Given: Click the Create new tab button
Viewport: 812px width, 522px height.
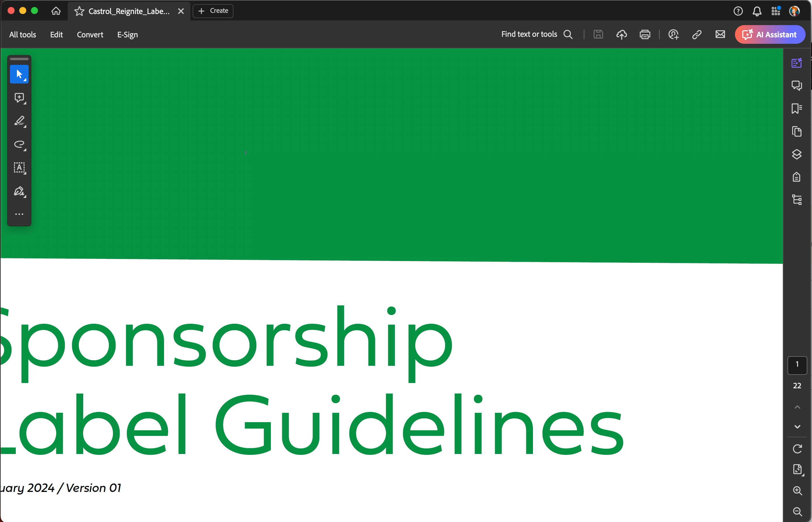Looking at the screenshot, I should (213, 11).
